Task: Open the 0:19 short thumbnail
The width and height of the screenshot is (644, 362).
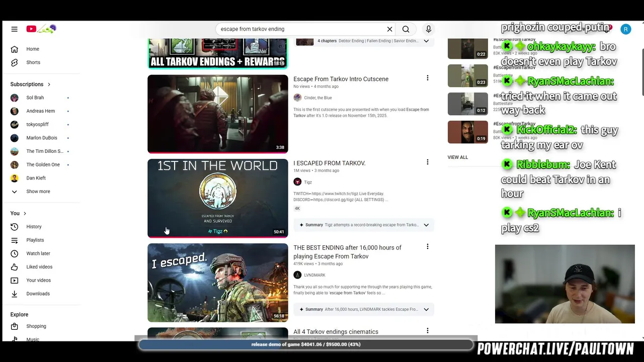Action: pyautogui.click(x=468, y=132)
